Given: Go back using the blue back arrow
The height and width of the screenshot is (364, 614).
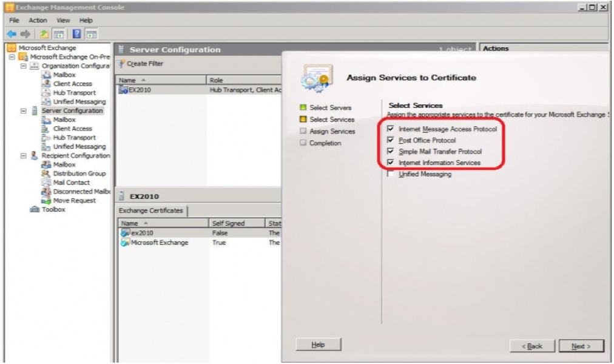Looking at the screenshot, I should coord(12,34).
